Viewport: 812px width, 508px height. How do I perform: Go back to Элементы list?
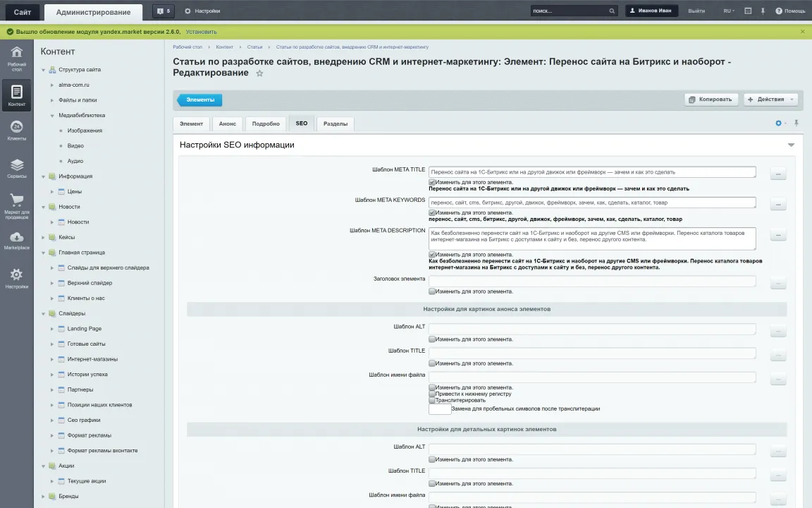(200, 99)
